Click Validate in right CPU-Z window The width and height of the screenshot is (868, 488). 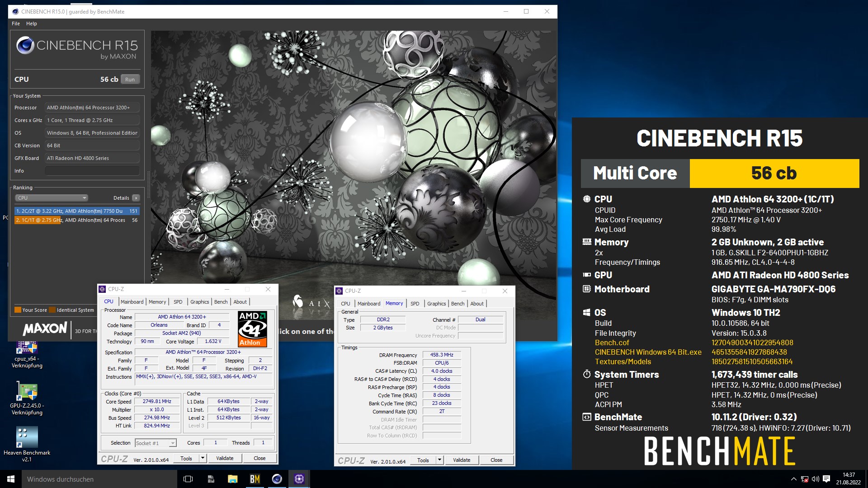tap(462, 460)
